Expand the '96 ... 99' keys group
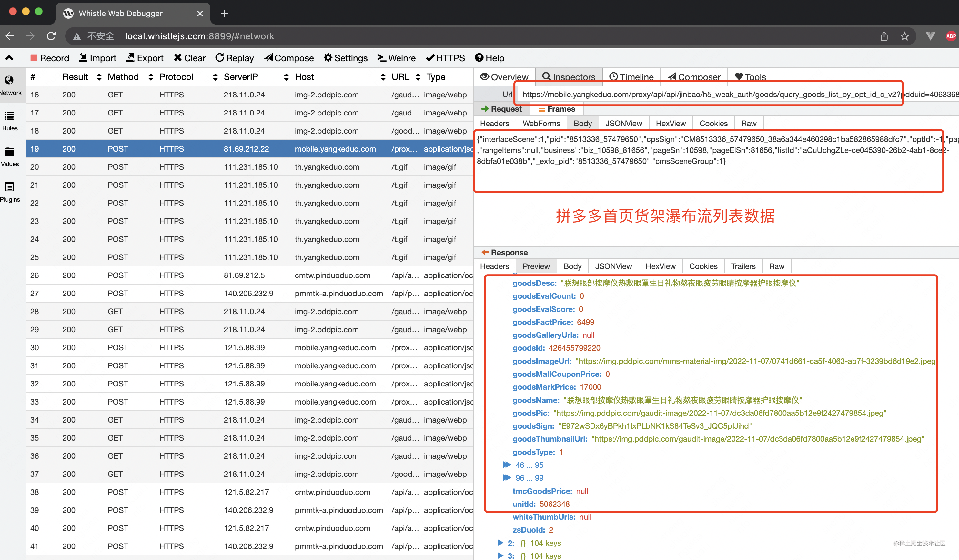This screenshot has width=959, height=560. [x=507, y=477]
